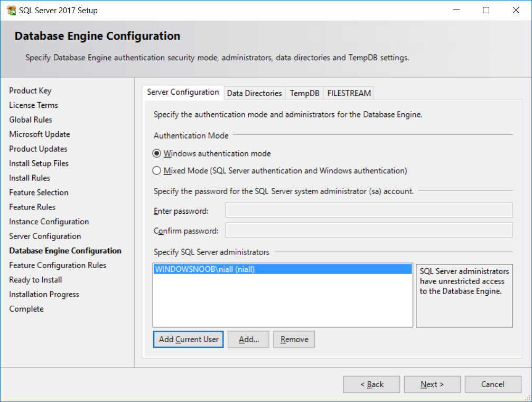Switch to the FILESTREAM tab

(x=349, y=93)
